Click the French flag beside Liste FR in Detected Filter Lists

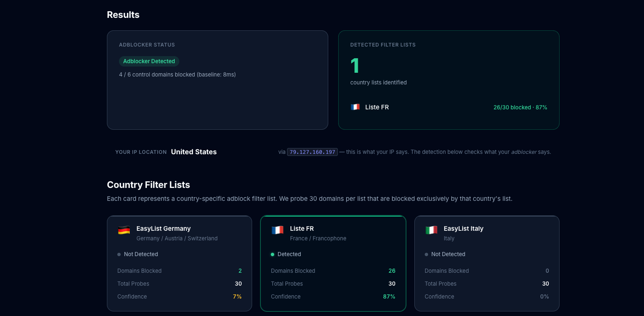pos(355,107)
